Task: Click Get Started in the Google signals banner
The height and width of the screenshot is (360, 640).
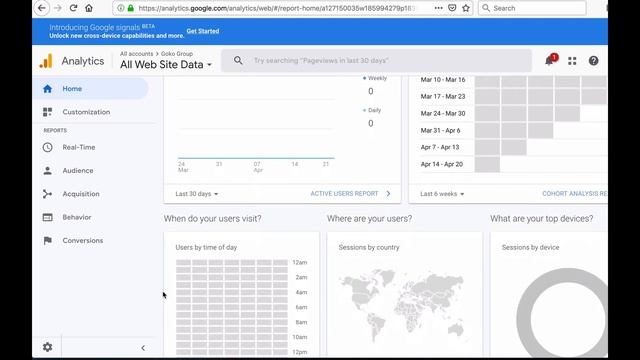Action: (203, 31)
